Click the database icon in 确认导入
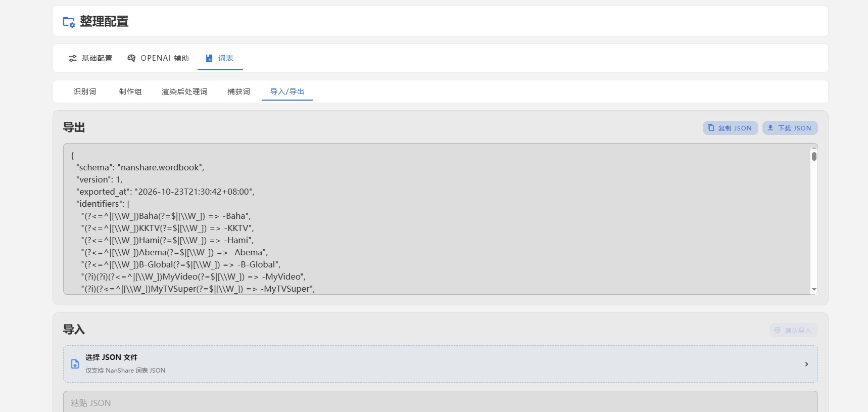 (778, 330)
